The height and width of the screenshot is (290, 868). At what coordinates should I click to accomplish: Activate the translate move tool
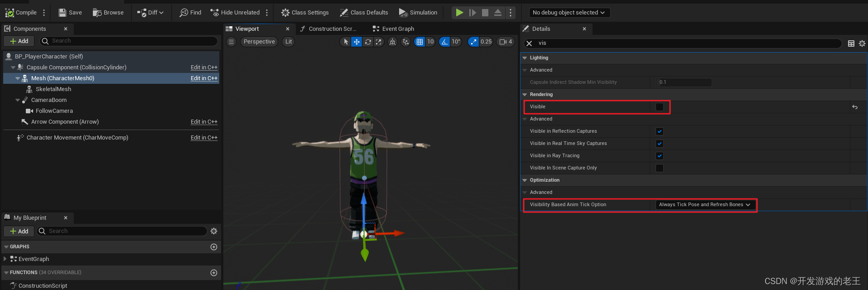click(x=357, y=42)
